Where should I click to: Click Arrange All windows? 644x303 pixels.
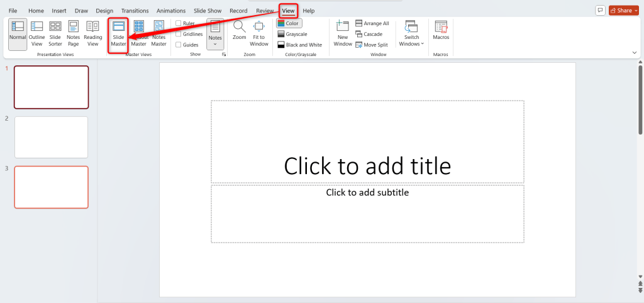click(372, 23)
